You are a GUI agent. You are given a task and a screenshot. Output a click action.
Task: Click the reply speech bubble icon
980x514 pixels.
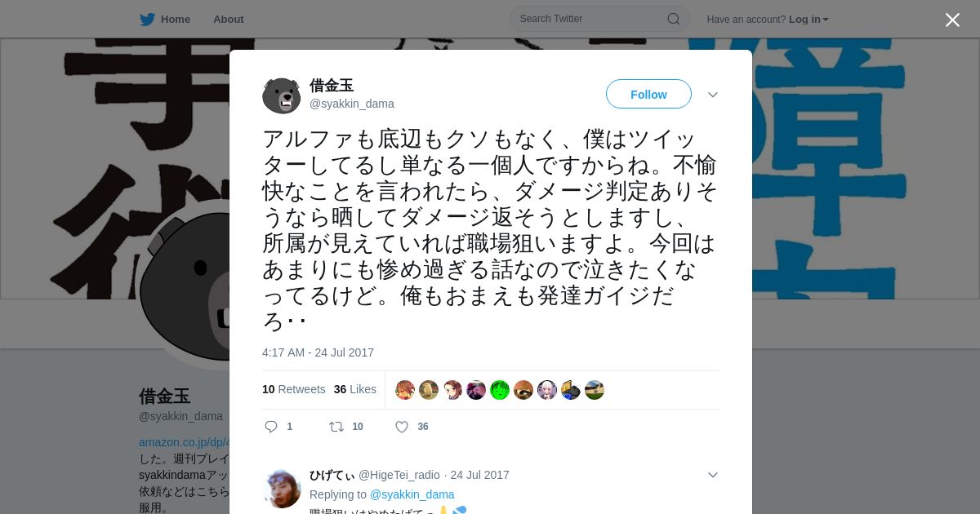(272, 427)
